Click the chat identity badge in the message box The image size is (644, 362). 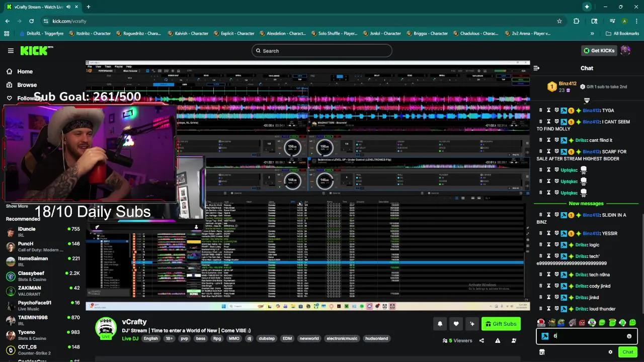545,336
